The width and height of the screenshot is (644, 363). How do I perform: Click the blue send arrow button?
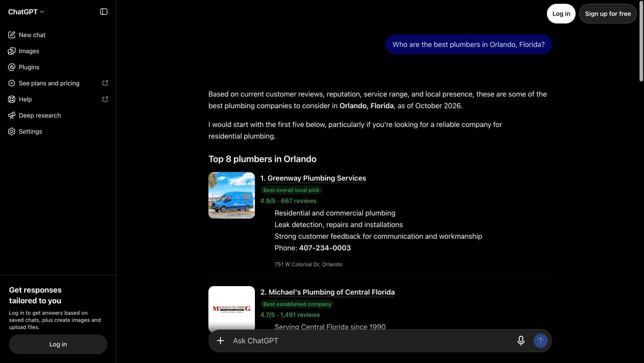coord(540,341)
